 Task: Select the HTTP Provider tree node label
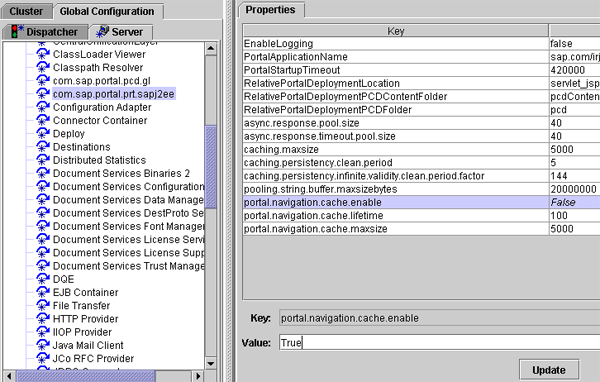point(86,319)
